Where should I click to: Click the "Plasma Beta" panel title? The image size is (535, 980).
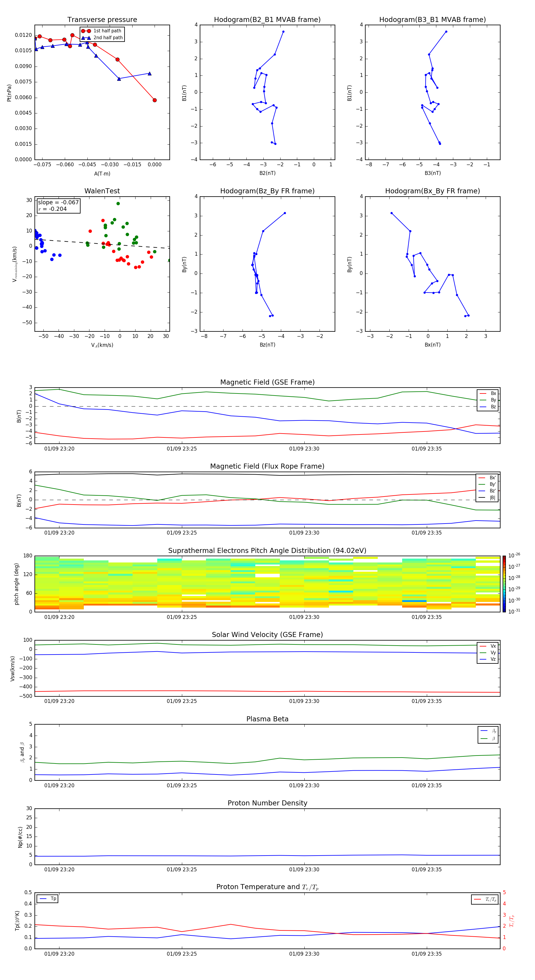267,719
